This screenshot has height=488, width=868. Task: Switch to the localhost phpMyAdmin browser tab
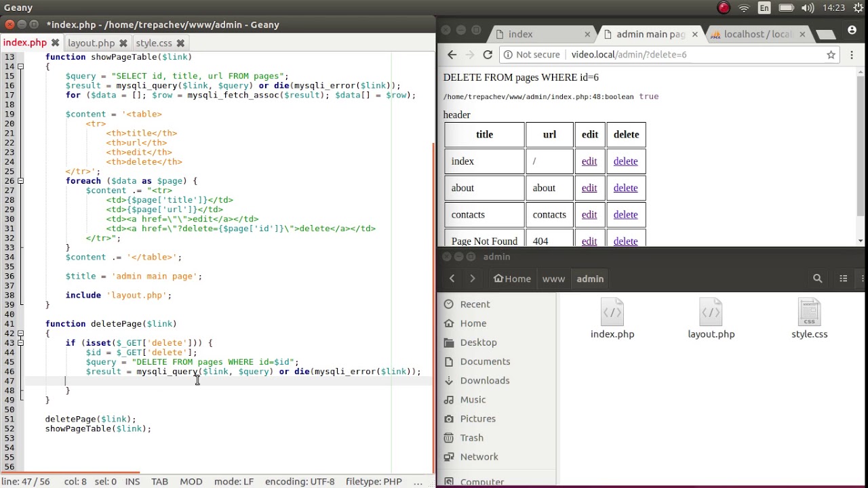[756, 34]
